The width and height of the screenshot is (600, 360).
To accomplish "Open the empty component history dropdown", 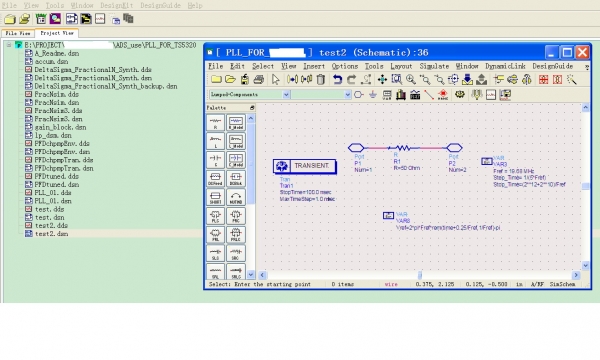I will (321, 94).
